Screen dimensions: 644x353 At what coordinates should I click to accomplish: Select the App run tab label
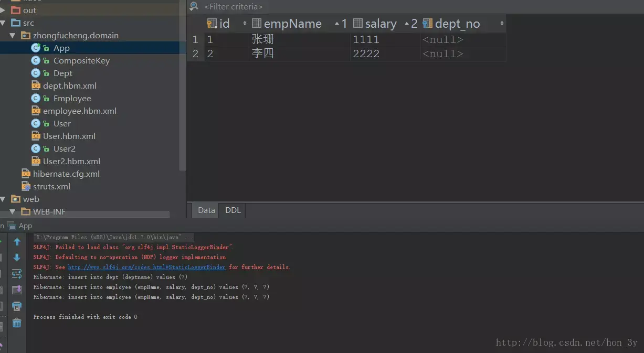click(25, 226)
